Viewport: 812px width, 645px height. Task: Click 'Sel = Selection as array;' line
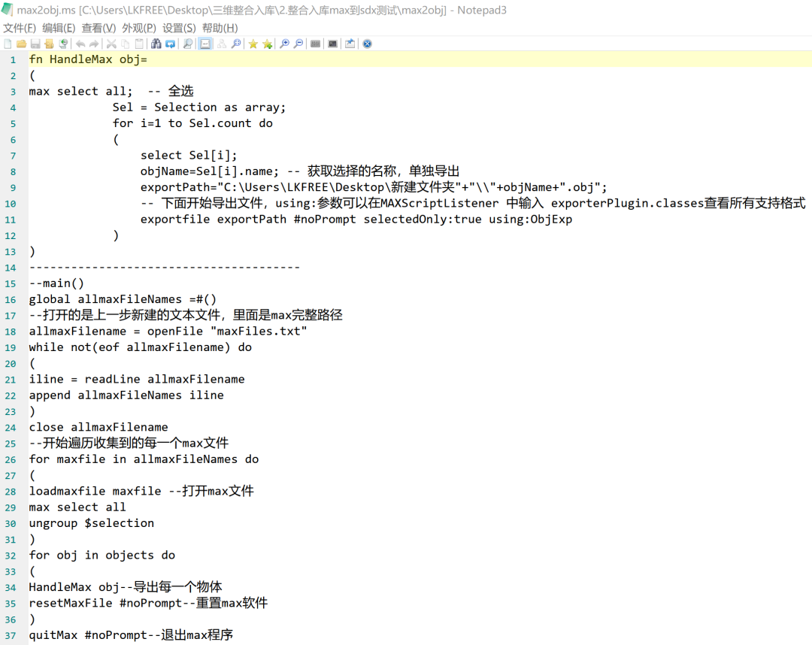[x=199, y=107]
